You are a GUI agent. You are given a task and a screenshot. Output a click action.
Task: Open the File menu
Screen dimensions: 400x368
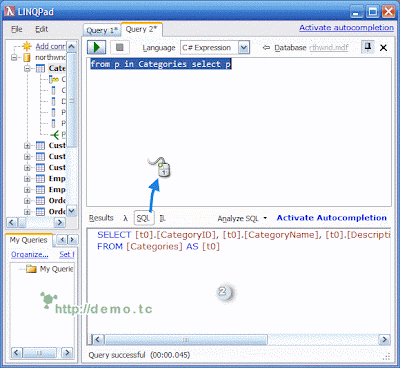tap(17, 29)
